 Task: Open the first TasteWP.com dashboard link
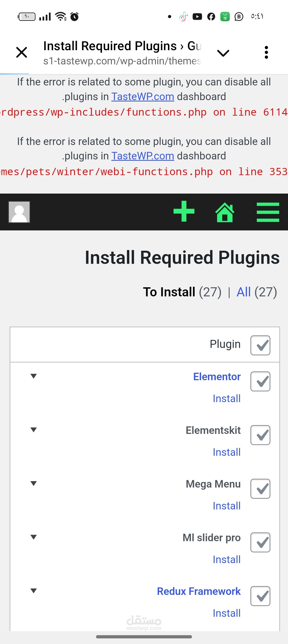(x=143, y=97)
